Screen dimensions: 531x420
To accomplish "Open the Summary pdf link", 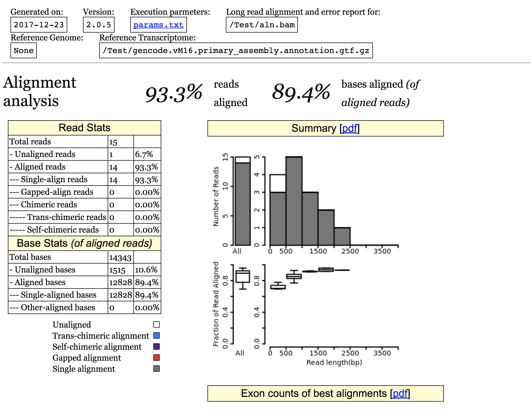I will 350,128.
